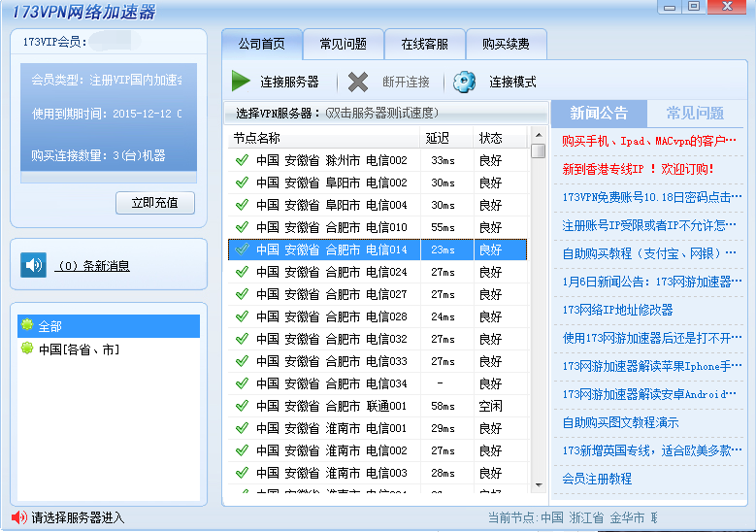Click the blue speaker messages icon
The width and height of the screenshot is (756, 532).
tap(33, 265)
